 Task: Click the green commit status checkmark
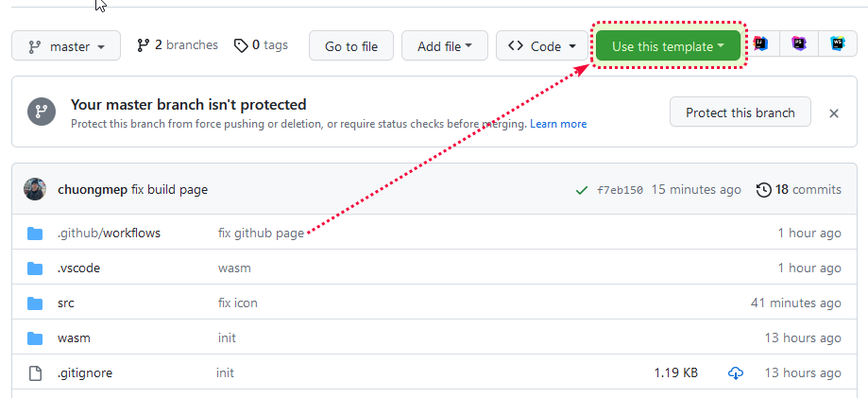[582, 190]
